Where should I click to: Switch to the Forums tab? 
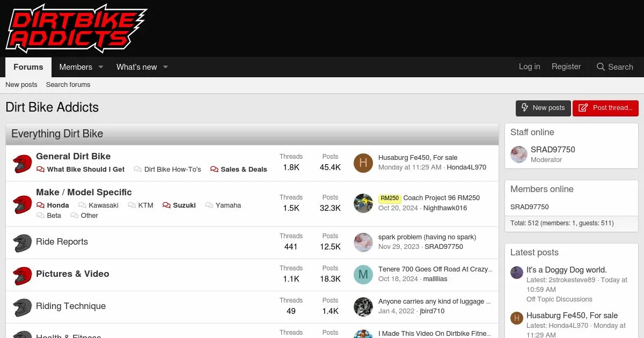[28, 67]
